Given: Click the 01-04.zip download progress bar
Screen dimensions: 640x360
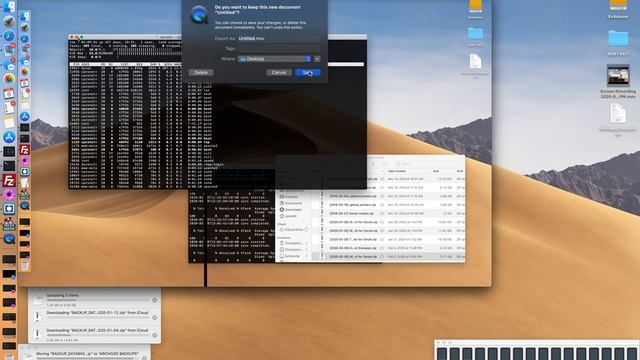Looking at the screenshot, I should coord(98,335).
